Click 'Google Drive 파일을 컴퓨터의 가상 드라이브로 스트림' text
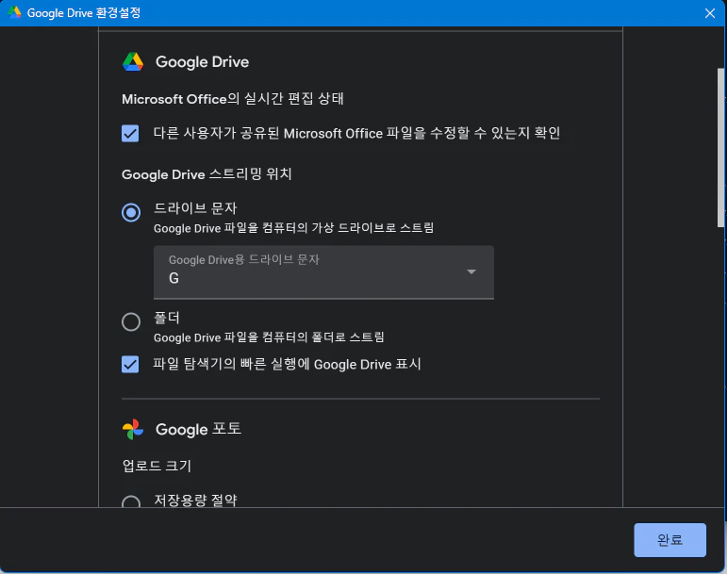Screen dimensions: 728x575 (x=294, y=228)
